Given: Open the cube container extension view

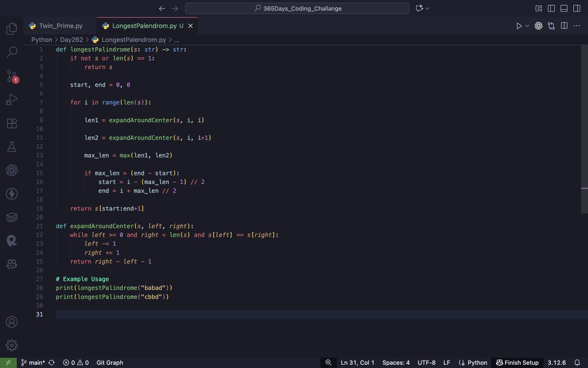Looking at the screenshot, I should click(x=12, y=217).
